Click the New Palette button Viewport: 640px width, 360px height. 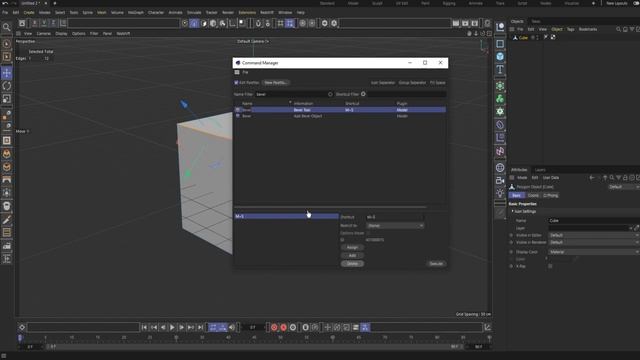click(276, 82)
